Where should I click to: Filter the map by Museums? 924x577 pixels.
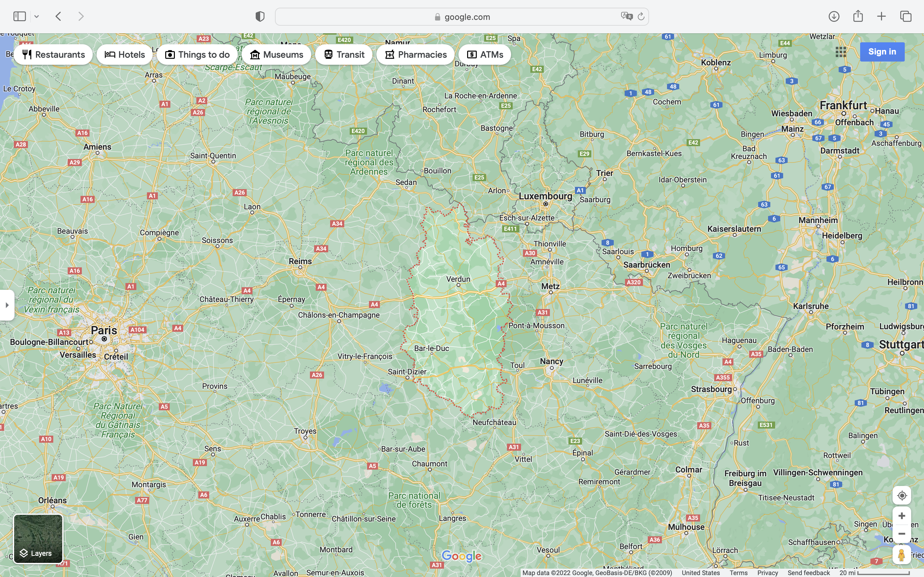(277, 54)
